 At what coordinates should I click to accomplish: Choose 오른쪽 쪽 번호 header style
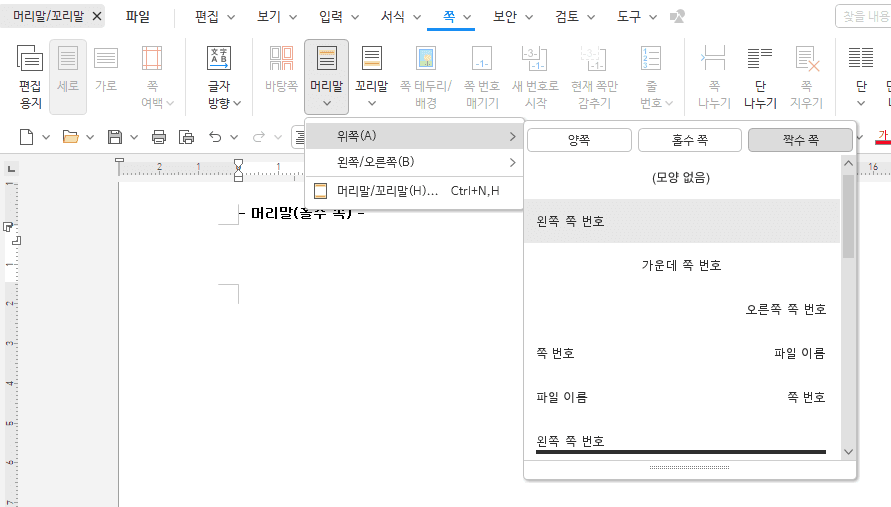[x=681, y=309]
